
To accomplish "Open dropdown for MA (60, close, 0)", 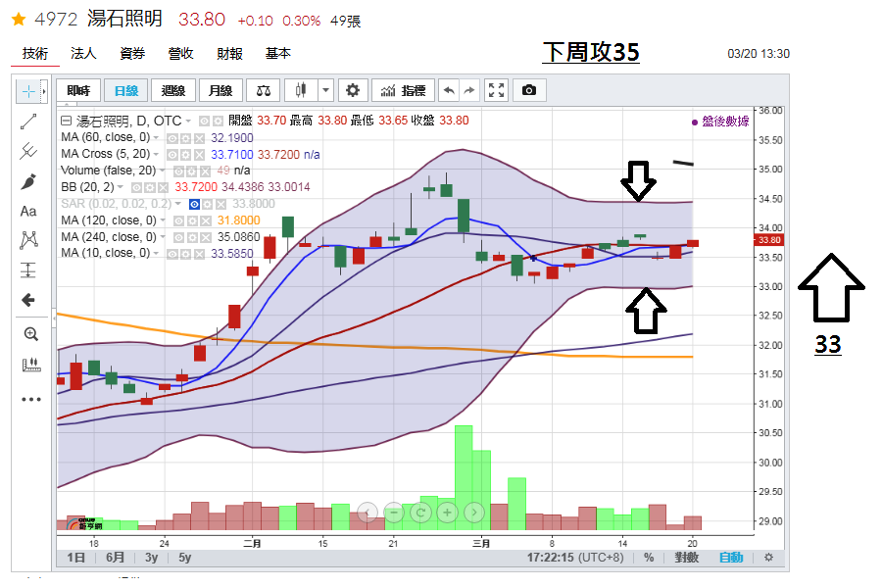I will pyautogui.click(x=157, y=138).
